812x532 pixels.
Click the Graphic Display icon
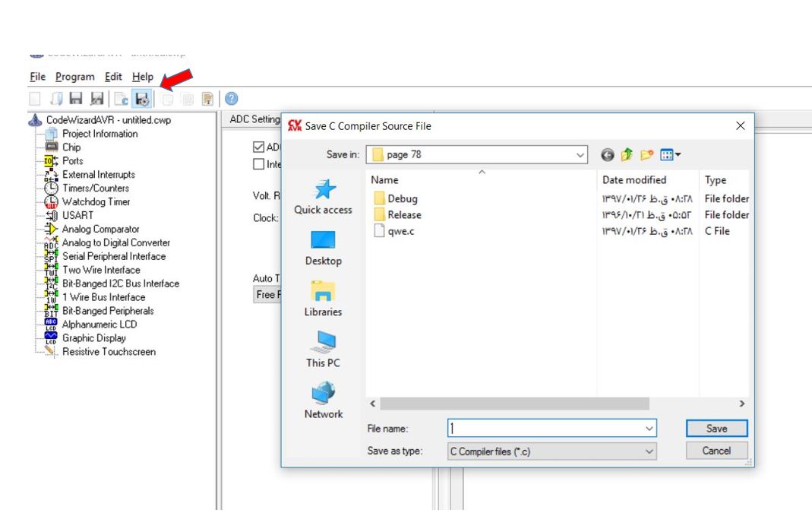[51, 337]
